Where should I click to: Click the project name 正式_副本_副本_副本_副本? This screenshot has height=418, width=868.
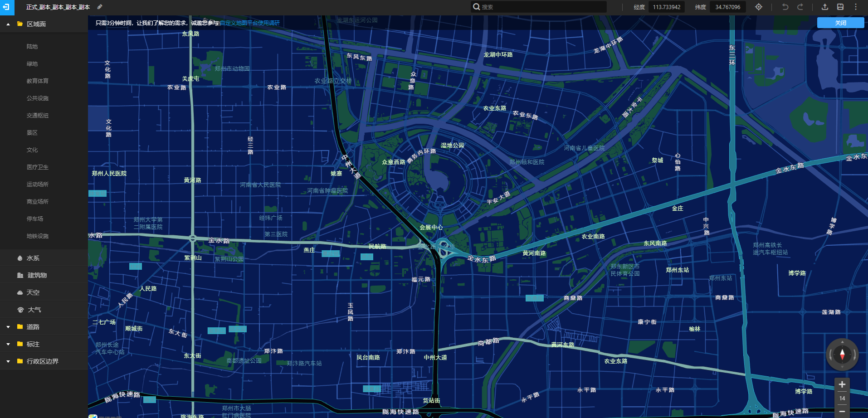[58, 7]
